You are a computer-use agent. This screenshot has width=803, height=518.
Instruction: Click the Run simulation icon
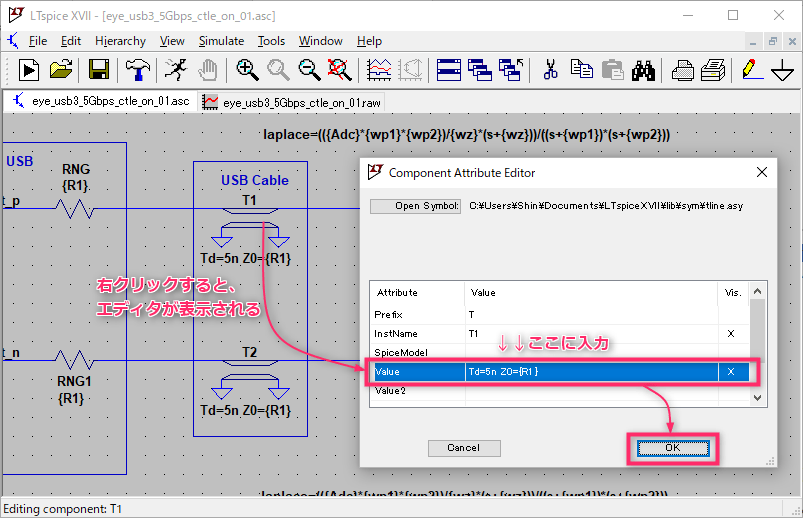[29, 70]
